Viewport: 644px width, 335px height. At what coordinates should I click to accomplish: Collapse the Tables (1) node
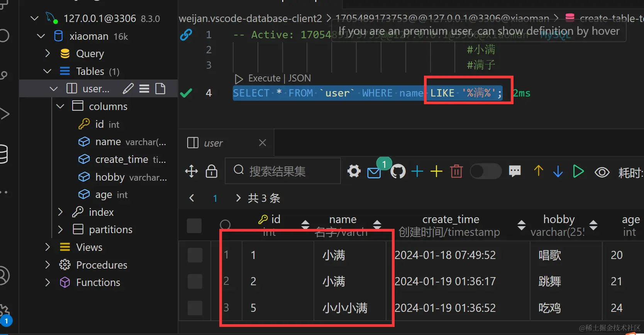pyautogui.click(x=47, y=71)
